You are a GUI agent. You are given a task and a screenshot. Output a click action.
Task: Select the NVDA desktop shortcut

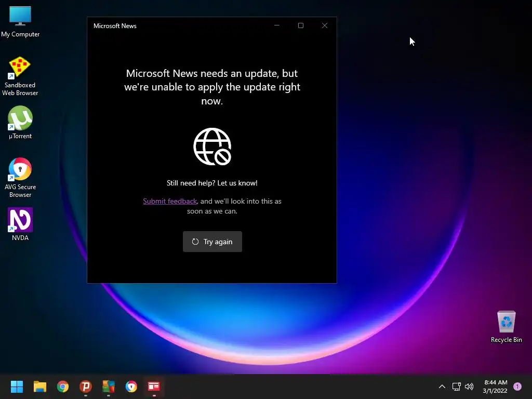point(20,224)
